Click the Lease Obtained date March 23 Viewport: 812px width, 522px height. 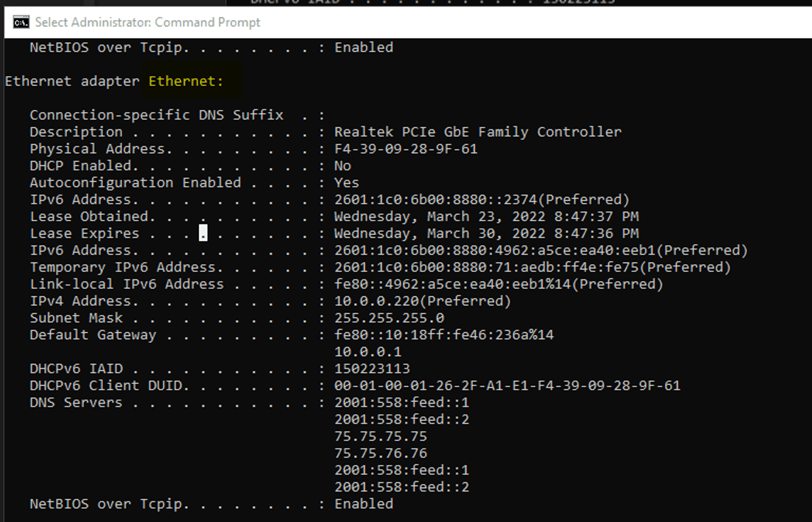pyautogui.click(x=486, y=216)
